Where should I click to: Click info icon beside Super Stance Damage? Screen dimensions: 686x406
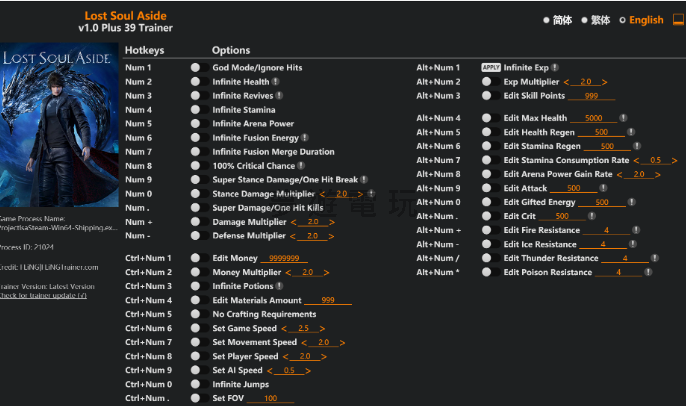[x=364, y=179]
